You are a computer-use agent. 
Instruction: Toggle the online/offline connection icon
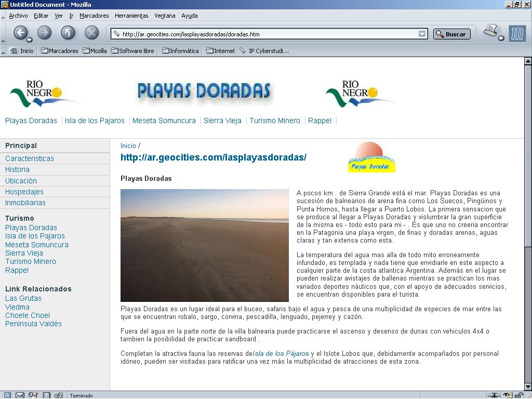tap(494, 395)
